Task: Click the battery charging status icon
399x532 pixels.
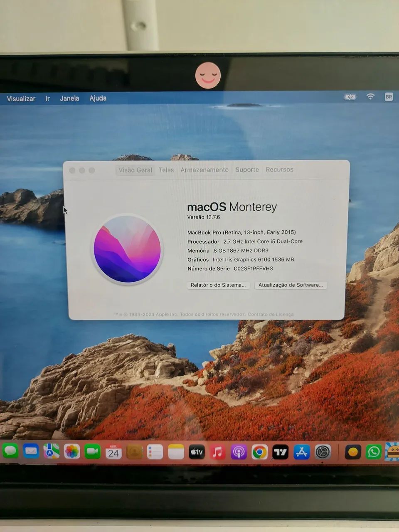Action: coord(350,97)
